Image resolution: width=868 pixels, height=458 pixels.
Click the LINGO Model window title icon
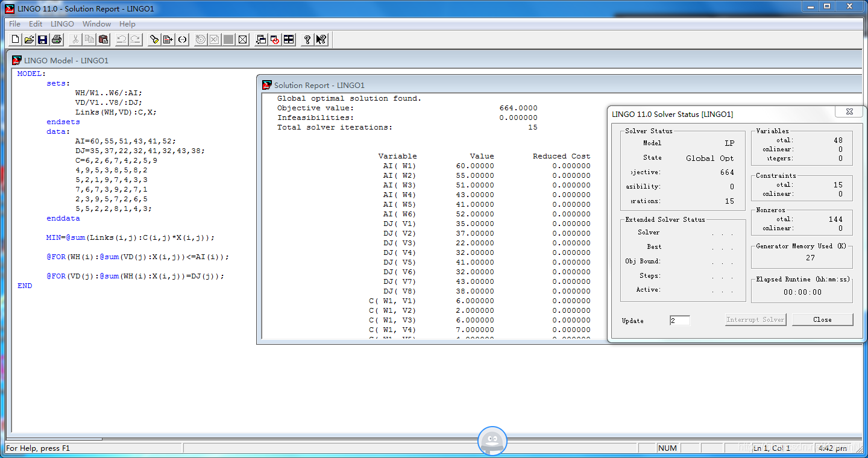click(x=17, y=60)
